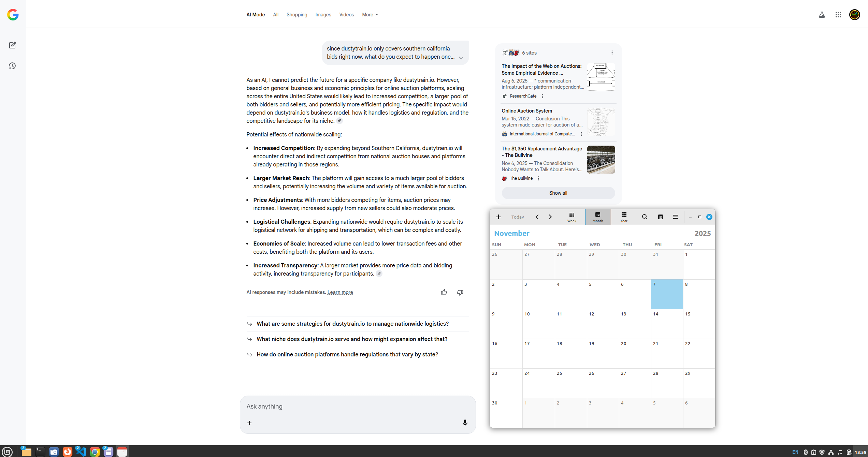Add new calendar event with plus
868x457 pixels.
pyautogui.click(x=498, y=217)
